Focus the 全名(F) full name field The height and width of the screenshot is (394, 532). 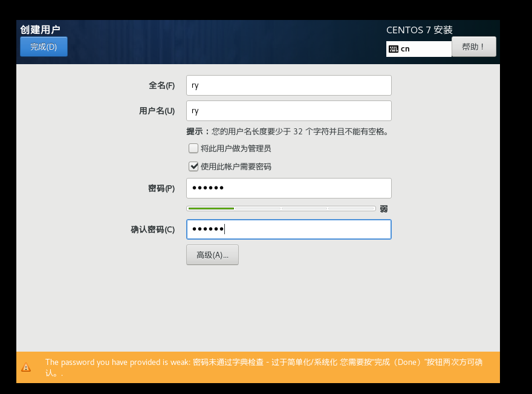(x=289, y=85)
